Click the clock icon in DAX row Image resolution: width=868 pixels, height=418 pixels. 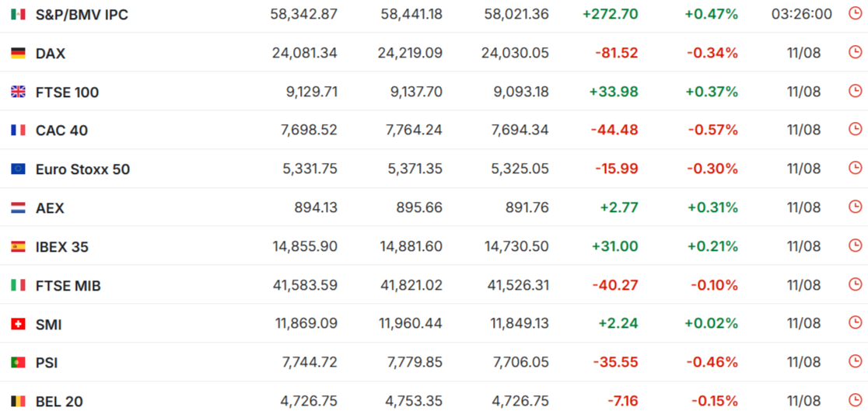coord(856,53)
